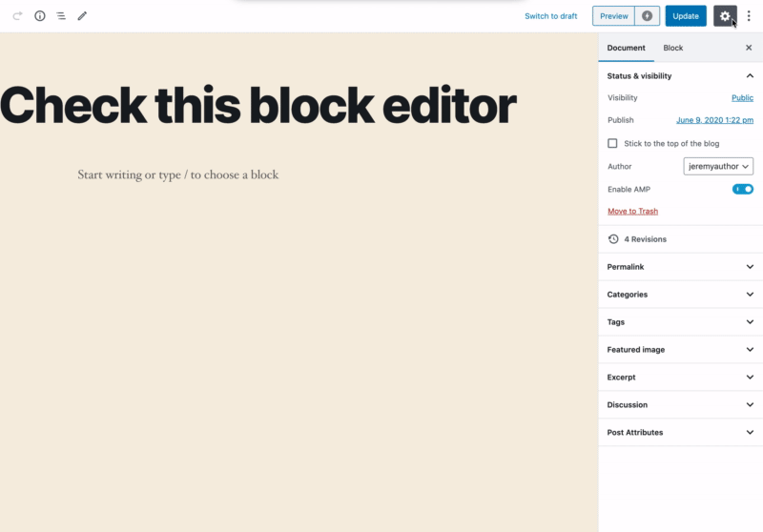
Task: Edit the publish date June 9, 2020
Action: tap(714, 120)
